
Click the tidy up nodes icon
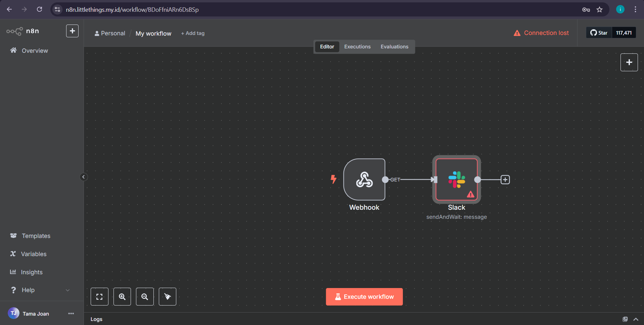coord(168,296)
